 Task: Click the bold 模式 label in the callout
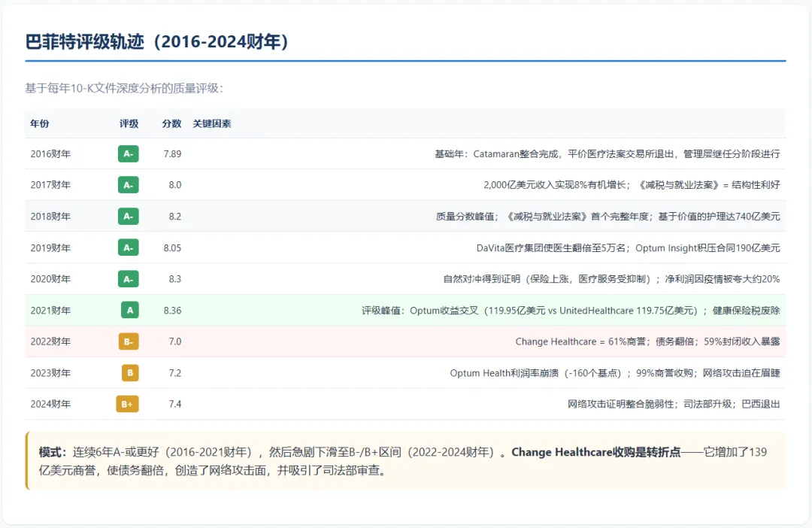53,452
